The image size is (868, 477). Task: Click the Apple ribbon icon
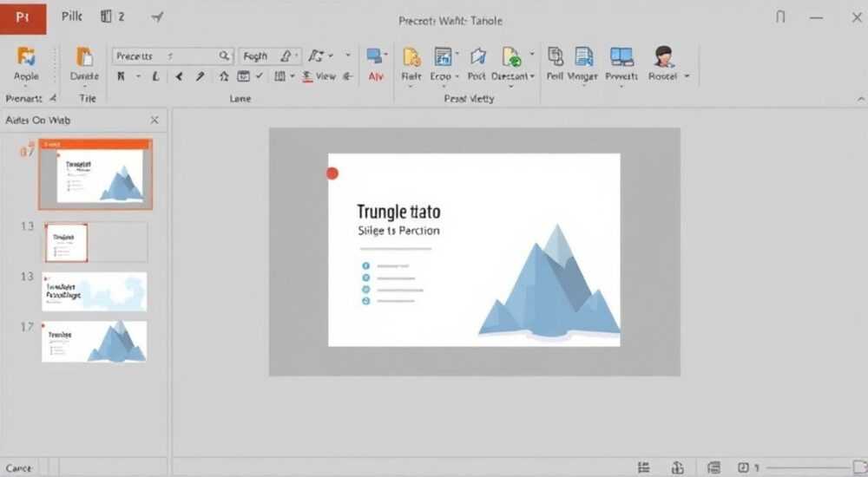coord(26,57)
